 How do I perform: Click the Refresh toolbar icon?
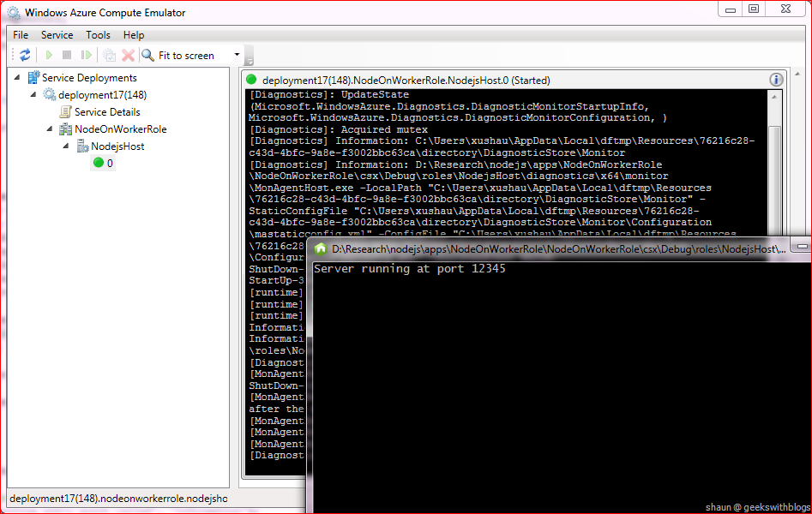[25, 55]
